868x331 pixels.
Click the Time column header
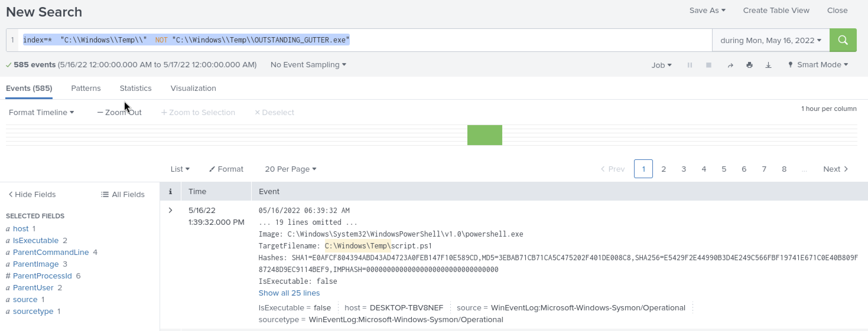point(197,191)
